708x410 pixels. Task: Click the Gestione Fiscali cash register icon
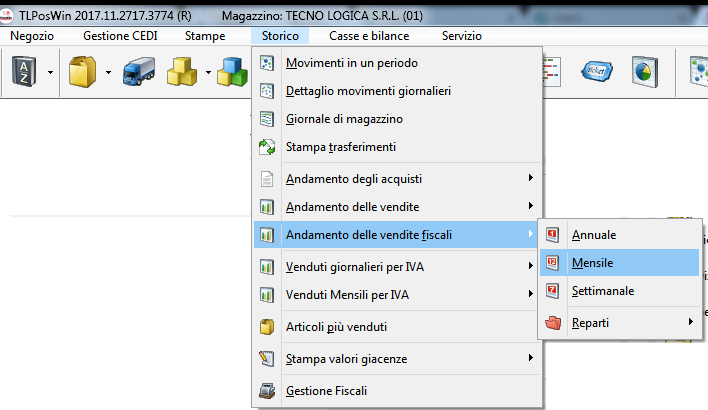267,391
